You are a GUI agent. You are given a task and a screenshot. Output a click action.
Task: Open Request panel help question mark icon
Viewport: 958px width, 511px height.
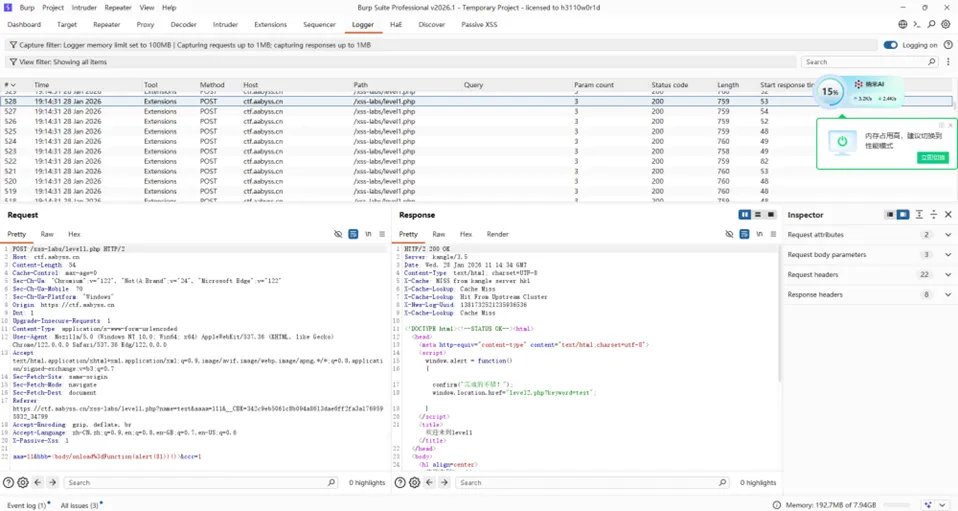(x=8, y=482)
